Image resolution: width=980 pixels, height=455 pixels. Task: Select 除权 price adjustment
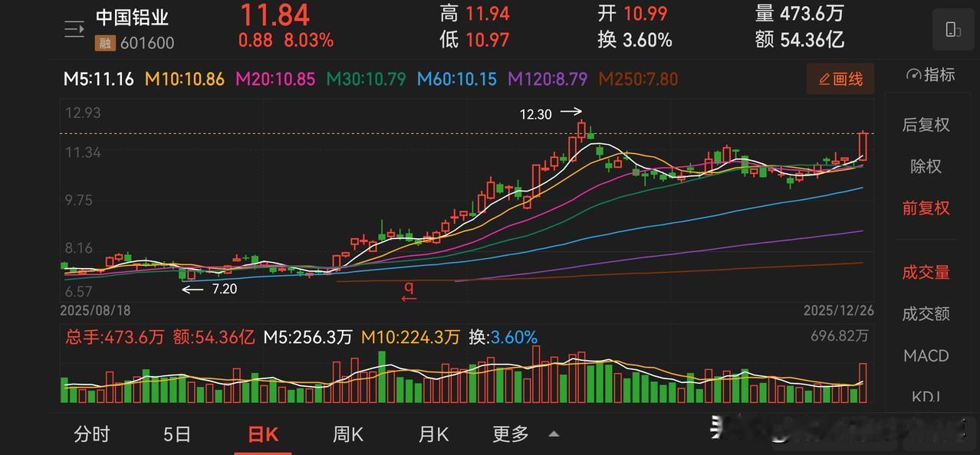tap(926, 166)
